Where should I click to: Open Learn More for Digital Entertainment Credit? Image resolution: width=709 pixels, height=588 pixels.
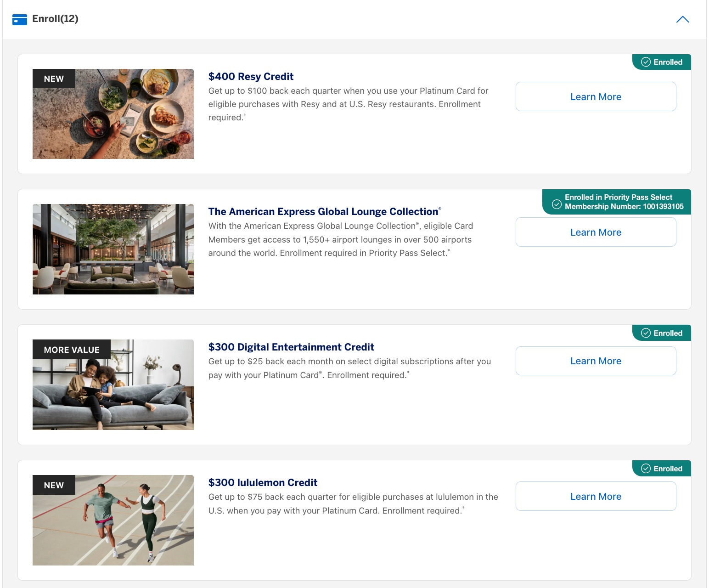point(596,361)
